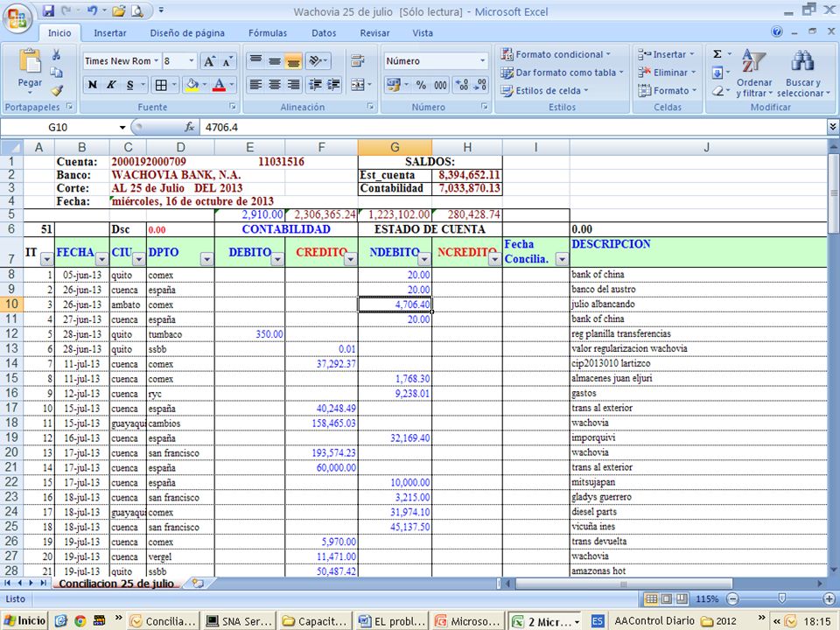Open the DEBITO column filter dropdown
This screenshot has width=840, height=630.
(277, 259)
